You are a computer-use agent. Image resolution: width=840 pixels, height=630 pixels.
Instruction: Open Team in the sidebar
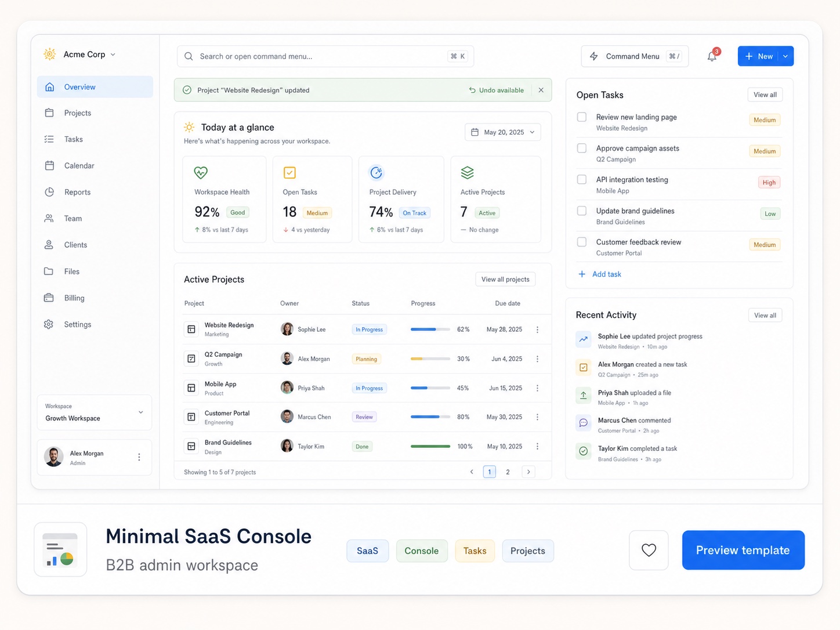pyautogui.click(x=95, y=219)
